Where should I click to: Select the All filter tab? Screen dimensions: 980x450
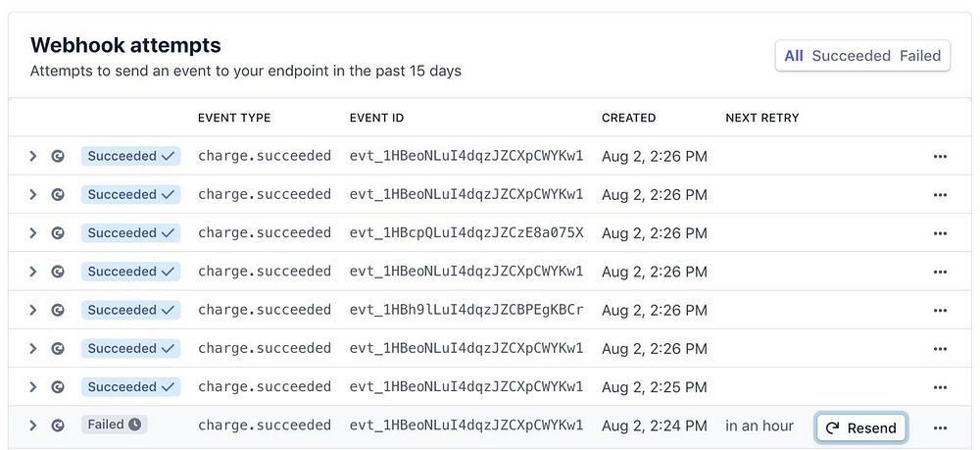coord(794,56)
